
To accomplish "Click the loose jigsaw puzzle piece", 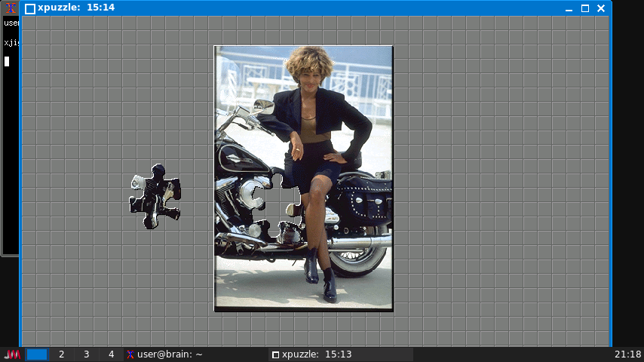I will click(155, 198).
